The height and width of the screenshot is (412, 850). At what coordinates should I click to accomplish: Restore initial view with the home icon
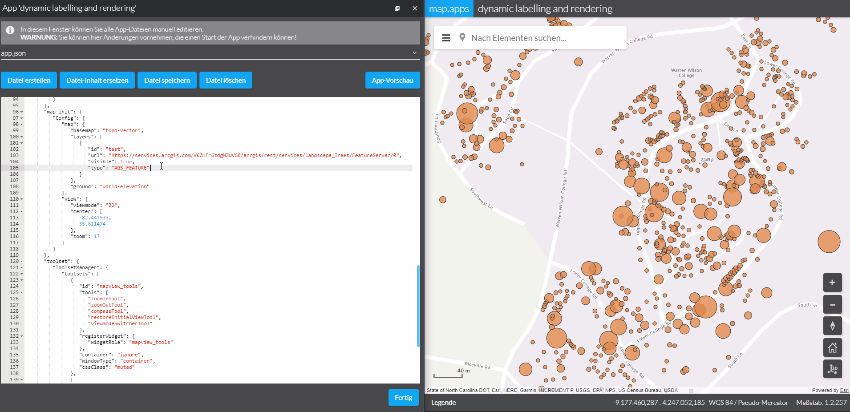832,347
